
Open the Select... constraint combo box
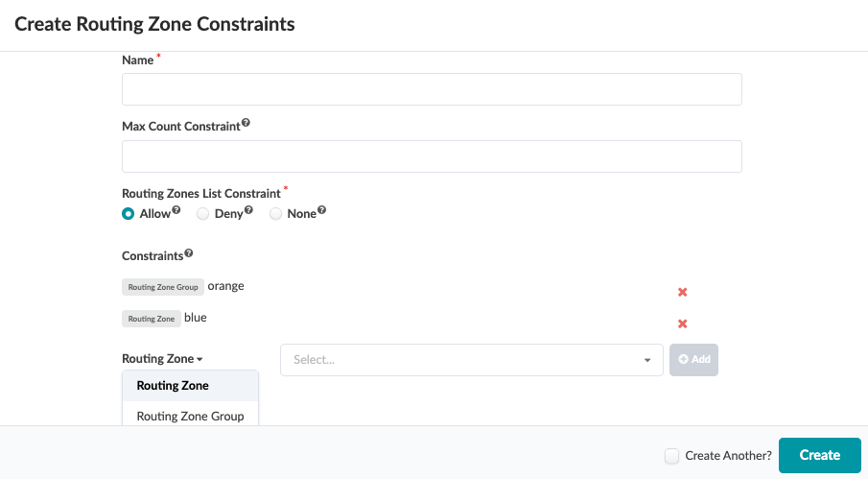460,360
